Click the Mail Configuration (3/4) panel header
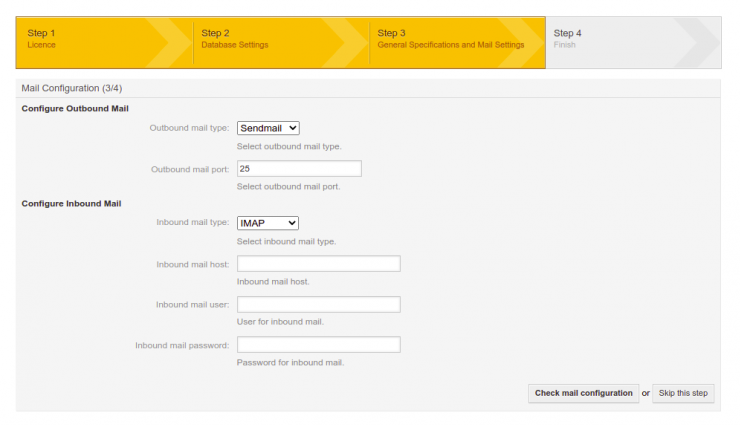Image resolution: width=740 pixels, height=425 pixels. [72, 88]
